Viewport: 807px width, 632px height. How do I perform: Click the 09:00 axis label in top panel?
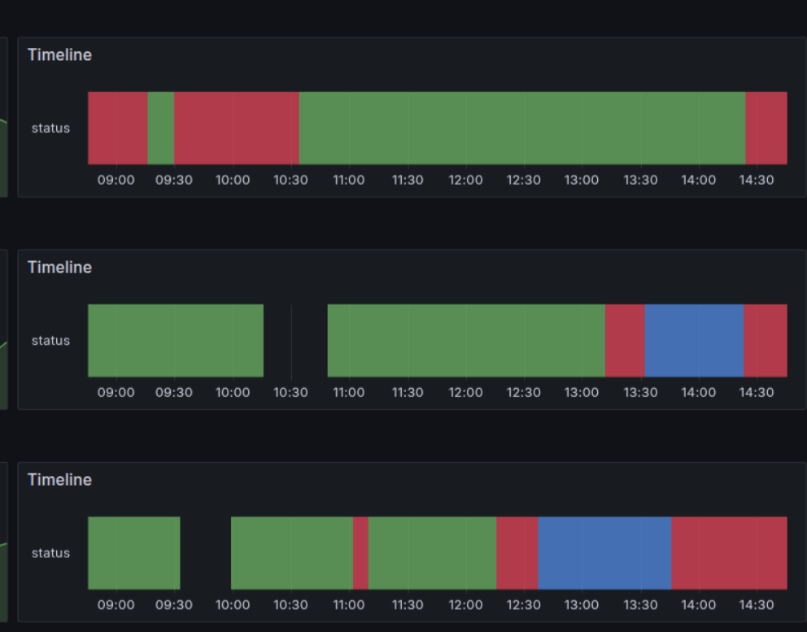point(116,180)
